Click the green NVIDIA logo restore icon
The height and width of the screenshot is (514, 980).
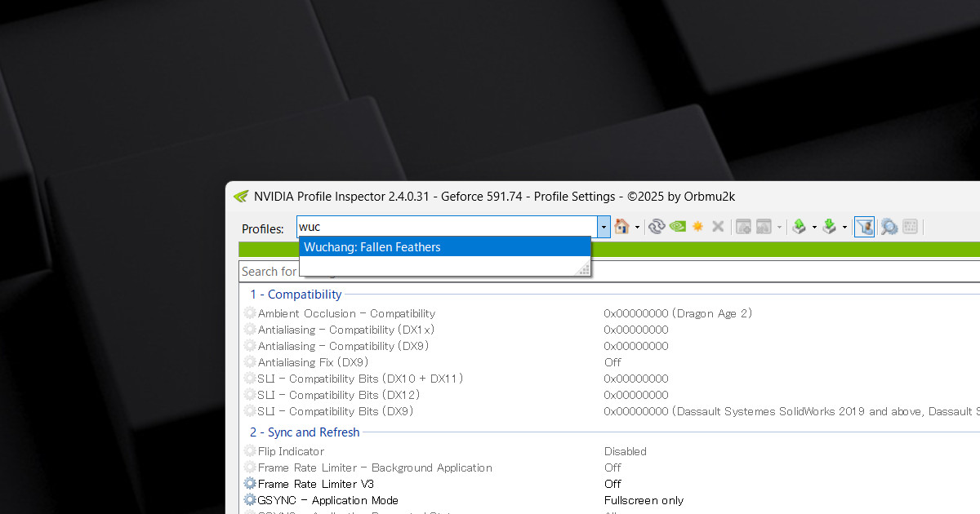click(x=677, y=227)
